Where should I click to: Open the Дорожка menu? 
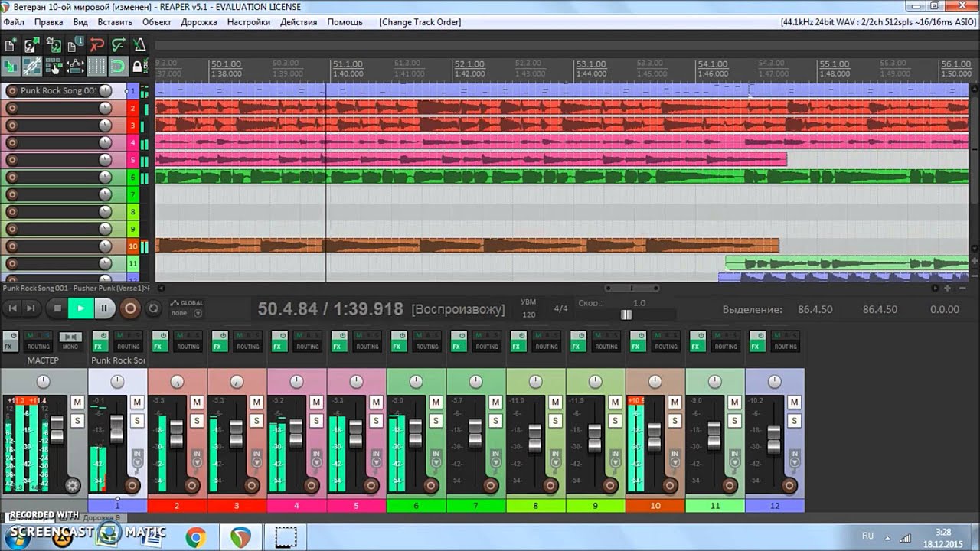[x=199, y=22]
